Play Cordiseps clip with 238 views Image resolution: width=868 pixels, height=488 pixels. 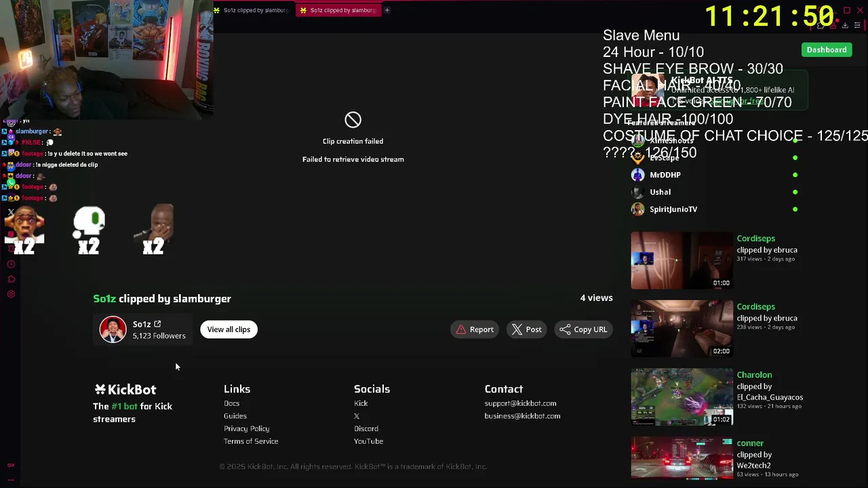(682, 329)
